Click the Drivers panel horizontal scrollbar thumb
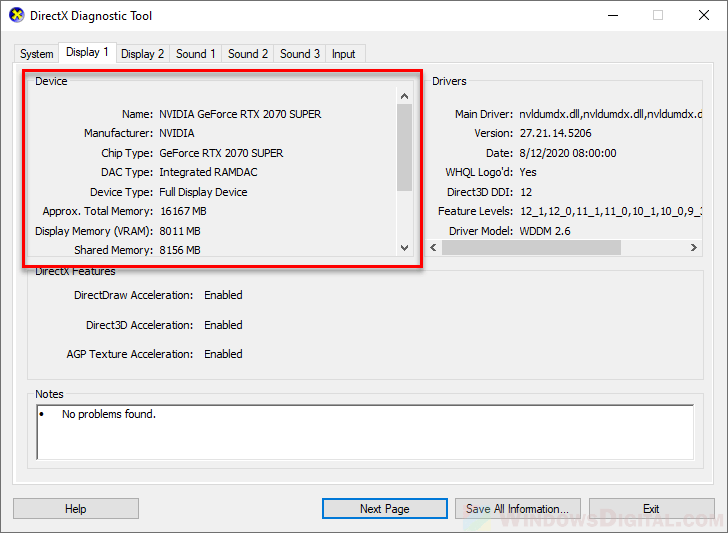The width and height of the screenshot is (728, 533). (531, 247)
